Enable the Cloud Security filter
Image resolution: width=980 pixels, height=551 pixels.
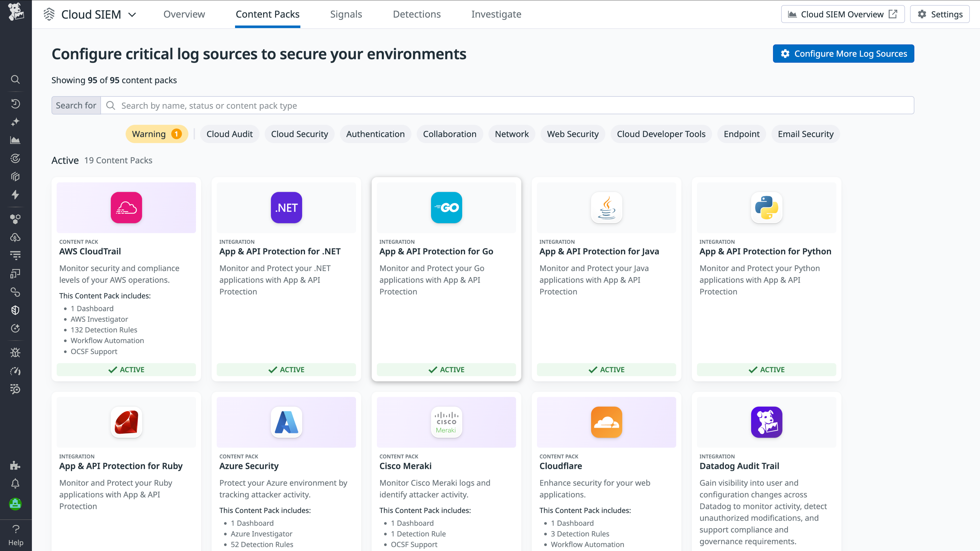point(299,134)
